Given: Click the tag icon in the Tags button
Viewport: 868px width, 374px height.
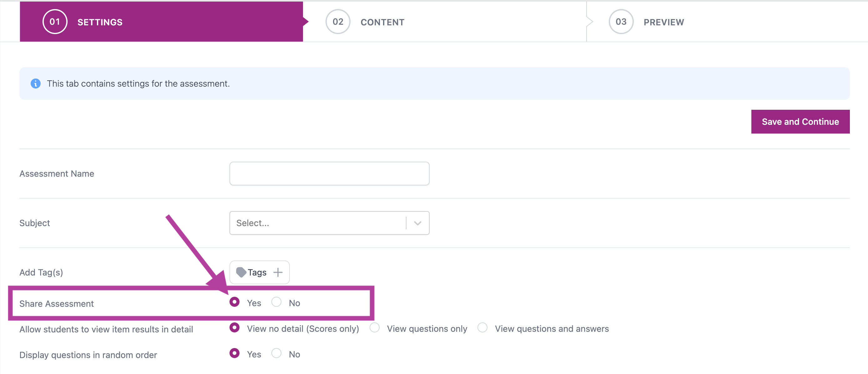Looking at the screenshot, I should tap(241, 272).
